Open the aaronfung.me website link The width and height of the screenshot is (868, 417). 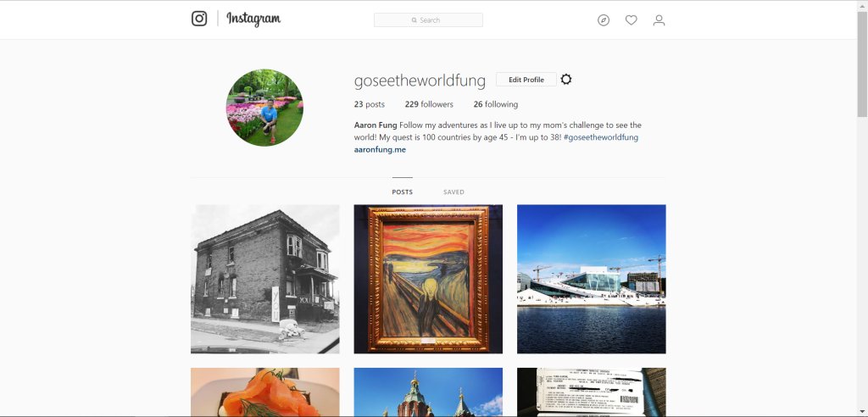click(x=380, y=149)
